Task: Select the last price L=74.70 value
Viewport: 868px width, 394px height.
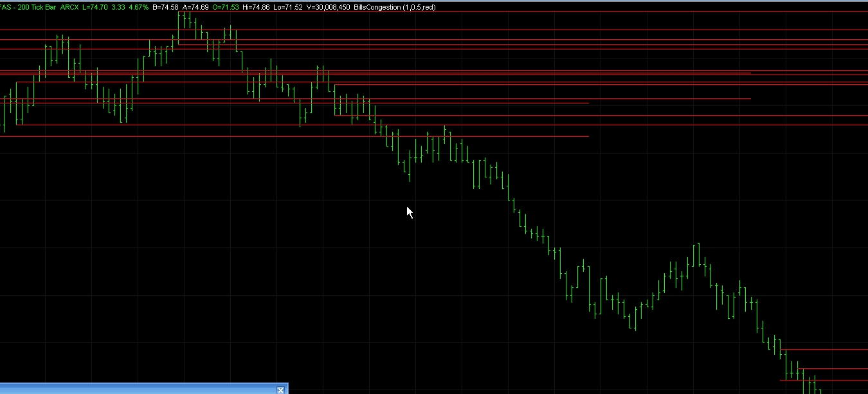Action: [x=95, y=7]
